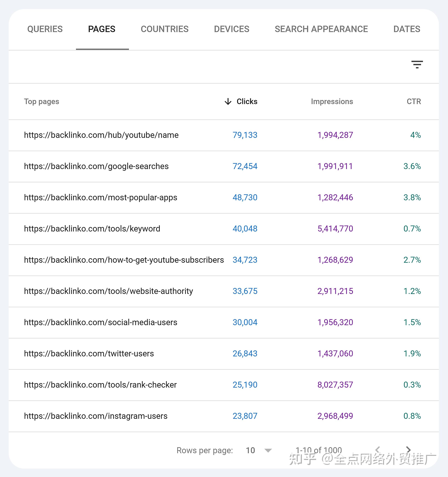Screen dimensions: 448x477
Task: Click the 3.6% CTR value
Action: [x=412, y=166]
